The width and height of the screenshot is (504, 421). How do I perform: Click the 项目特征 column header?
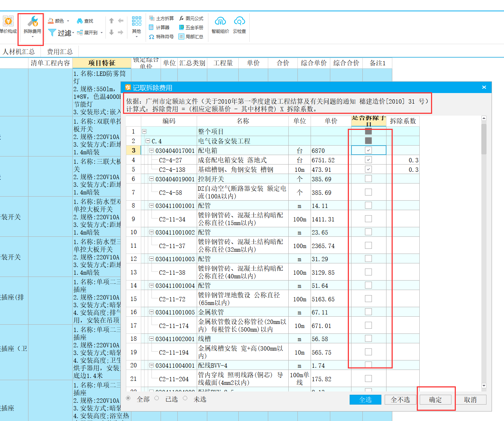pyautogui.click(x=102, y=63)
